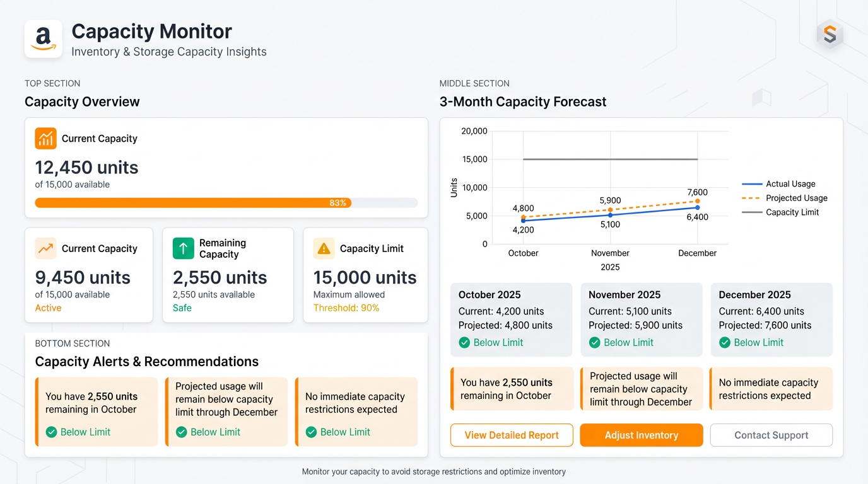Click check icon on no capacity restrictions alert

coord(311,432)
